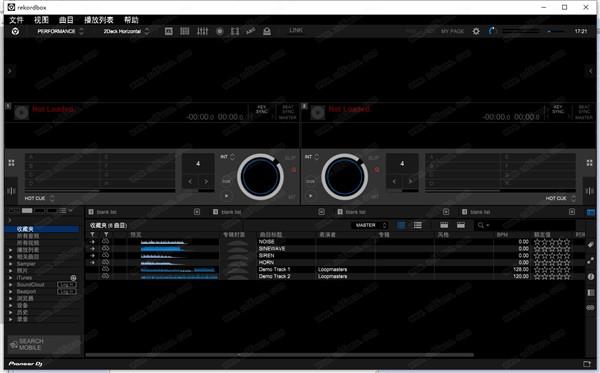The image size is (600, 373).
Task: Open the 2Deck Horizontal layout dropdown
Action: click(x=126, y=31)
